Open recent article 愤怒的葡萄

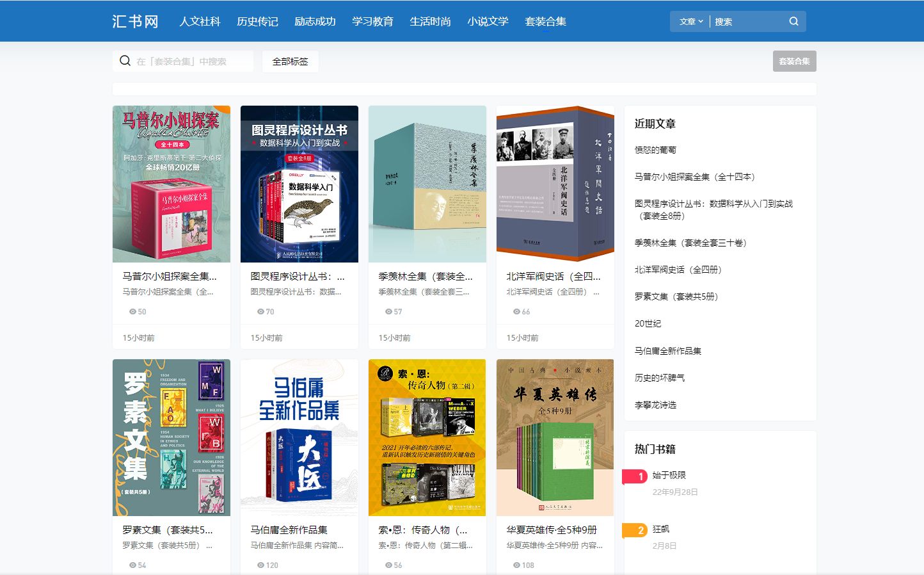click(x=655, y=150)
